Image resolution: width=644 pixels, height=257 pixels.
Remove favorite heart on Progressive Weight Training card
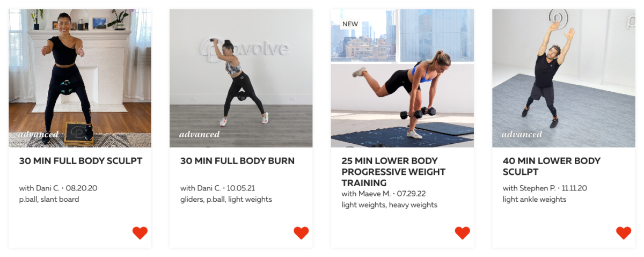(x=463, y=233)
